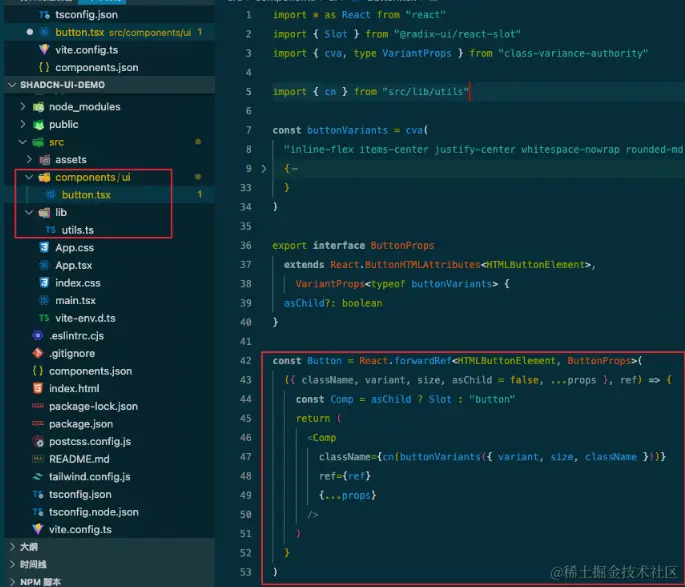The image size is (685, 587).
Task: Click the "class-variance-authority" import string
Action: tap(573, 53)
